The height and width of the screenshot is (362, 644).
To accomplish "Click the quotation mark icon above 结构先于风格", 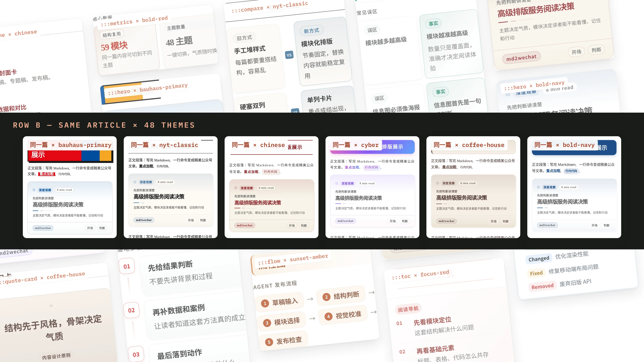I will (x=51, y=306).
